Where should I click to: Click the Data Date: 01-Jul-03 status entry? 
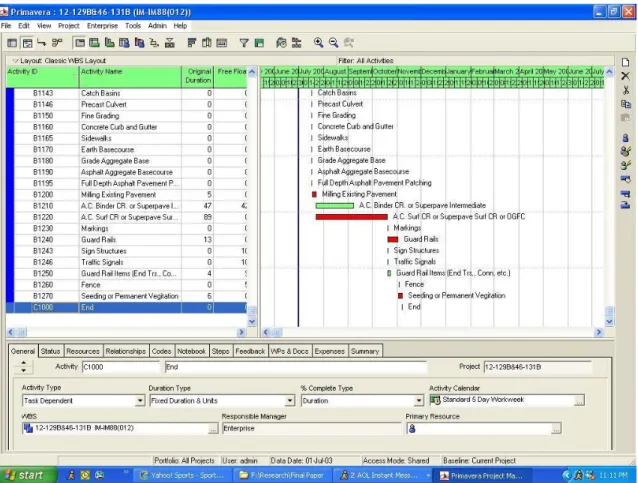(301, 461)
